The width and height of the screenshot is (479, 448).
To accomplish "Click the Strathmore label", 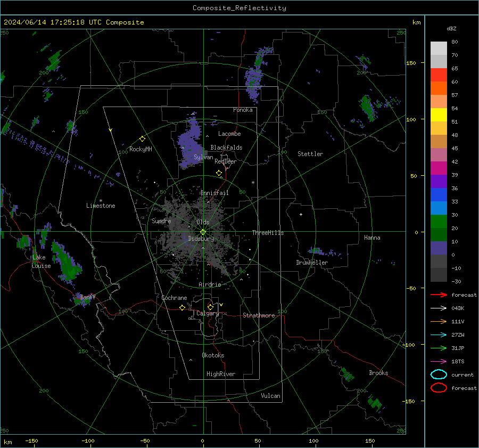I will coord(259,315).
